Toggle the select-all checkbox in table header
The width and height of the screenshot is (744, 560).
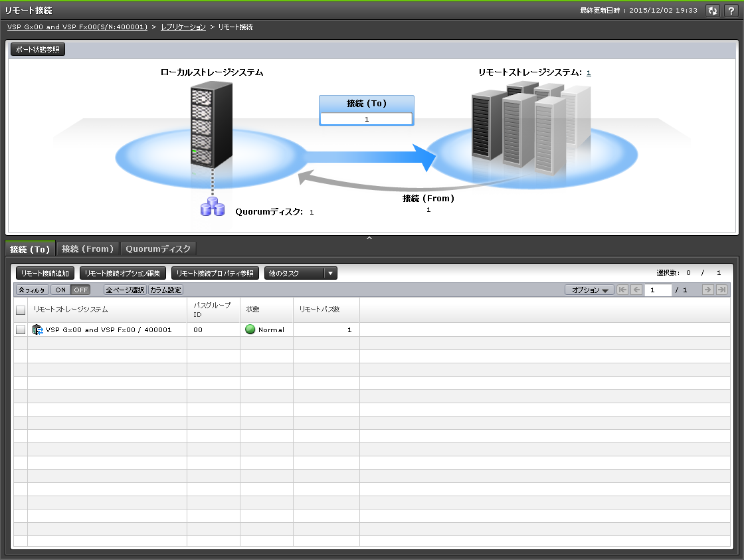pos(21,310)
